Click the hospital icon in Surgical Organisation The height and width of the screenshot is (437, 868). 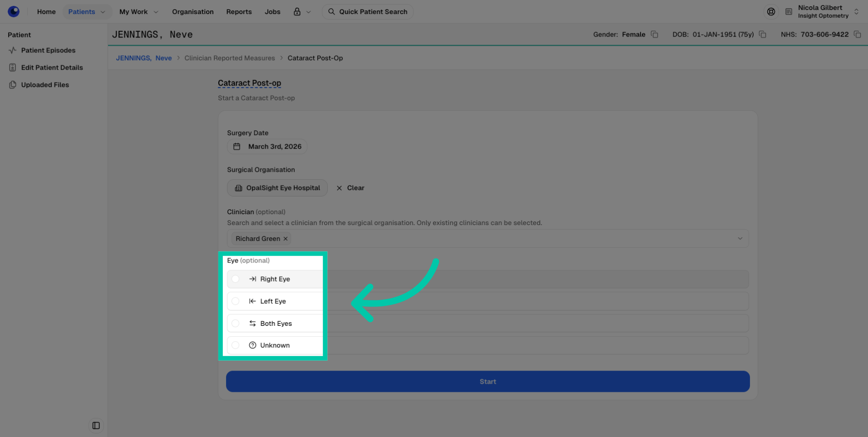[238, 188]
